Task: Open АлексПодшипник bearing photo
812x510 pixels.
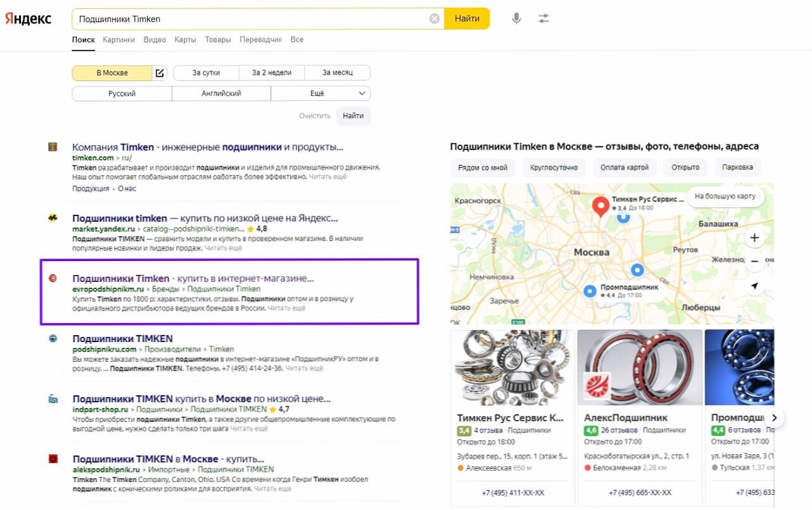Action: pyautogui.click(x=640, y=367)
